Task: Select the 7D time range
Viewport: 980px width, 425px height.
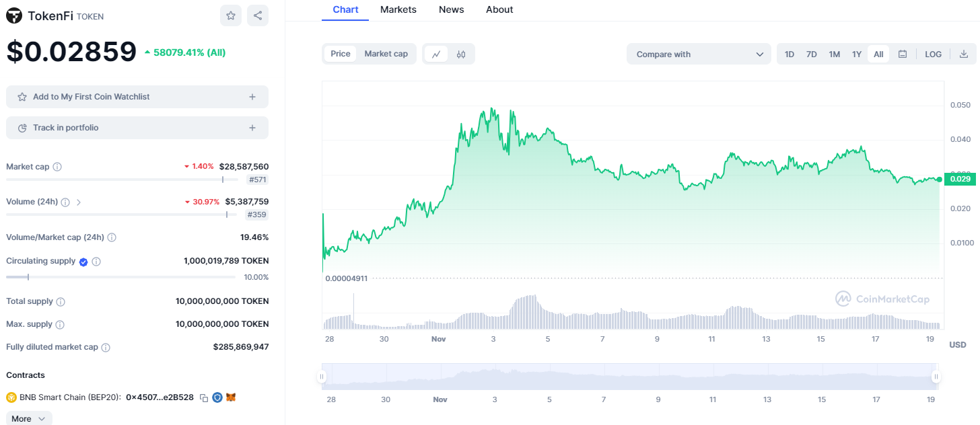Action: click(812, 54)
